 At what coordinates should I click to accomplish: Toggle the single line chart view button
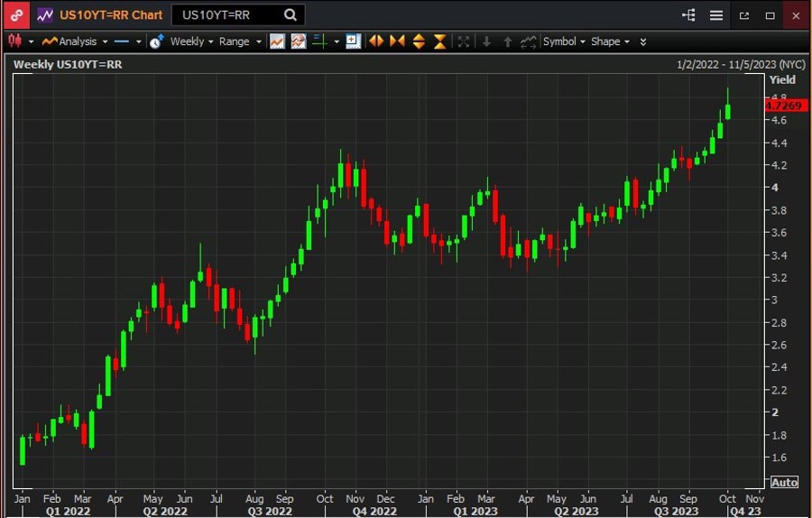point(277,42)
